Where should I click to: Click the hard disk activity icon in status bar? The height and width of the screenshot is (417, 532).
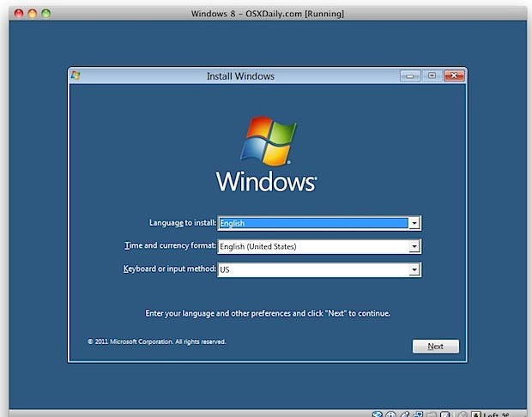(x=377, y=413)
